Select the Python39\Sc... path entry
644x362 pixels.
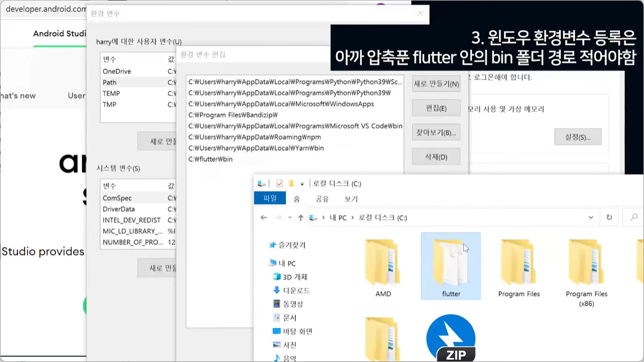tap(295, 82)
